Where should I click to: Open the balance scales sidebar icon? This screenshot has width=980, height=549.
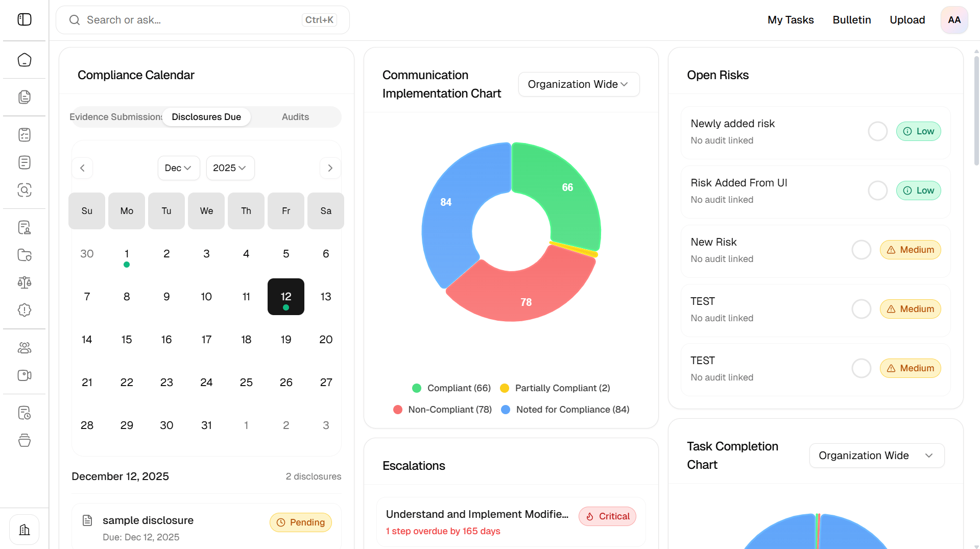[25, 282]
